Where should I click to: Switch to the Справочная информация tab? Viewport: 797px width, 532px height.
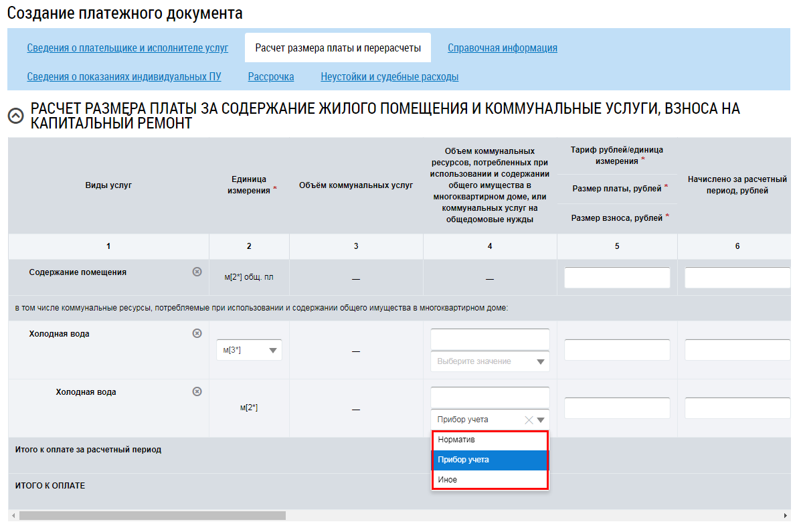502,48
